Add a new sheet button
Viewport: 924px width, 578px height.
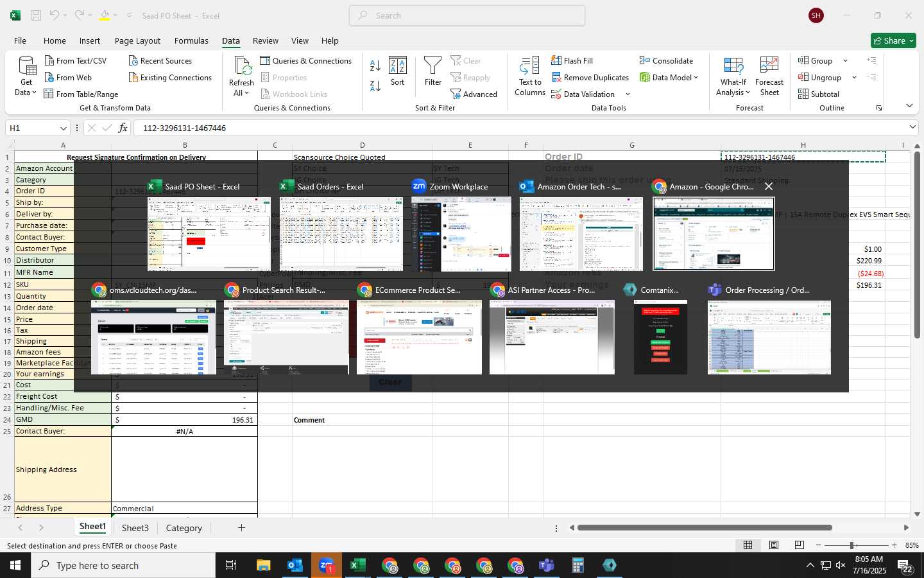[241, 528]
